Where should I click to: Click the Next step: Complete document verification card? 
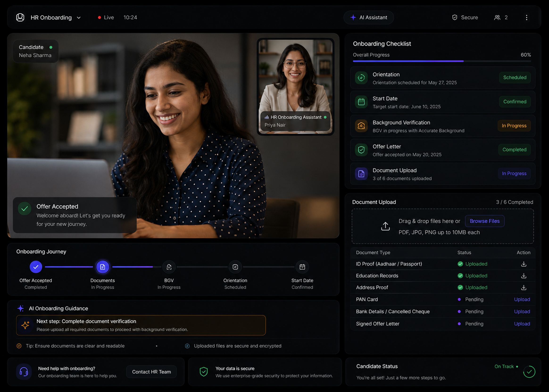[x=141, y=325]
